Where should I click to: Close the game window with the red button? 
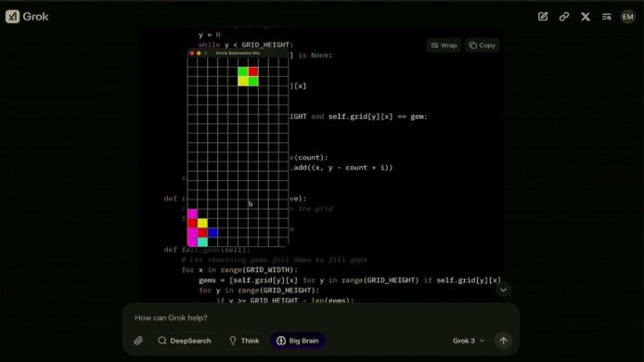pos(192,54)
